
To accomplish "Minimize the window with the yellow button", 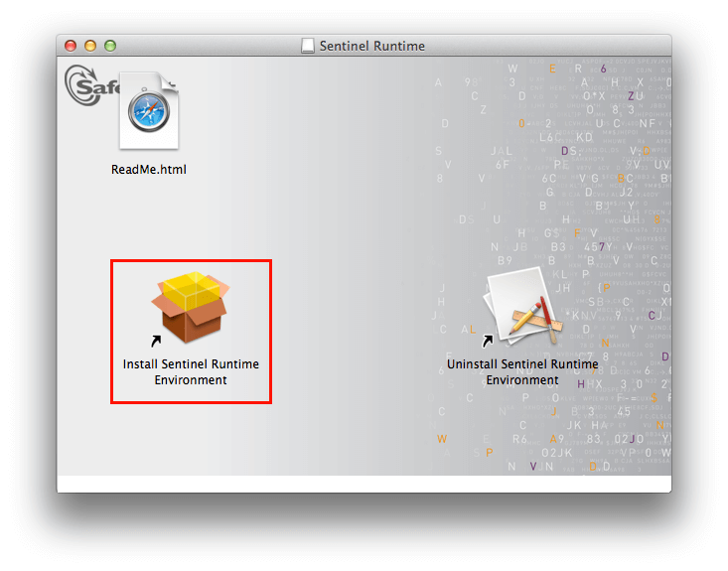I will click(90, 46).
